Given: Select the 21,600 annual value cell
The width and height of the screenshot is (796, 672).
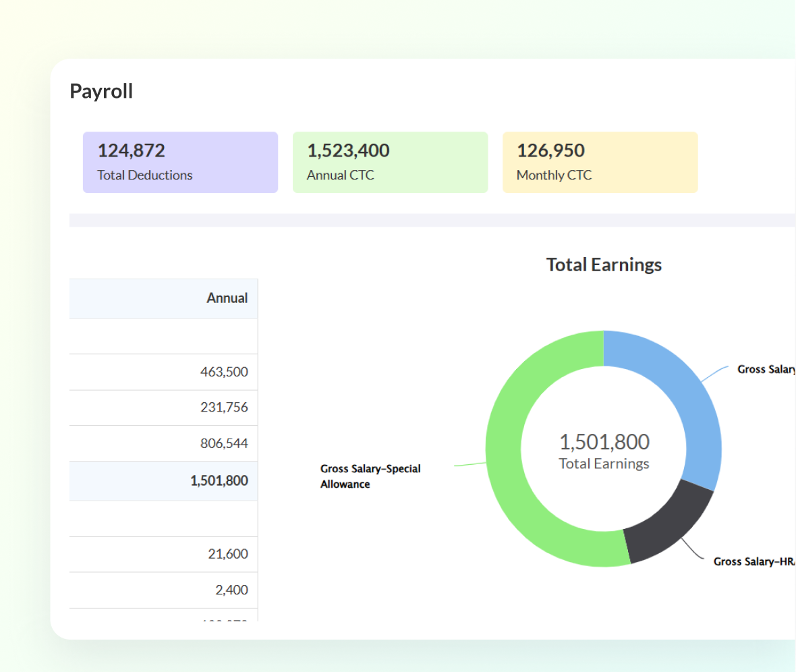Looking at the screenshot, I should (163, 554).
